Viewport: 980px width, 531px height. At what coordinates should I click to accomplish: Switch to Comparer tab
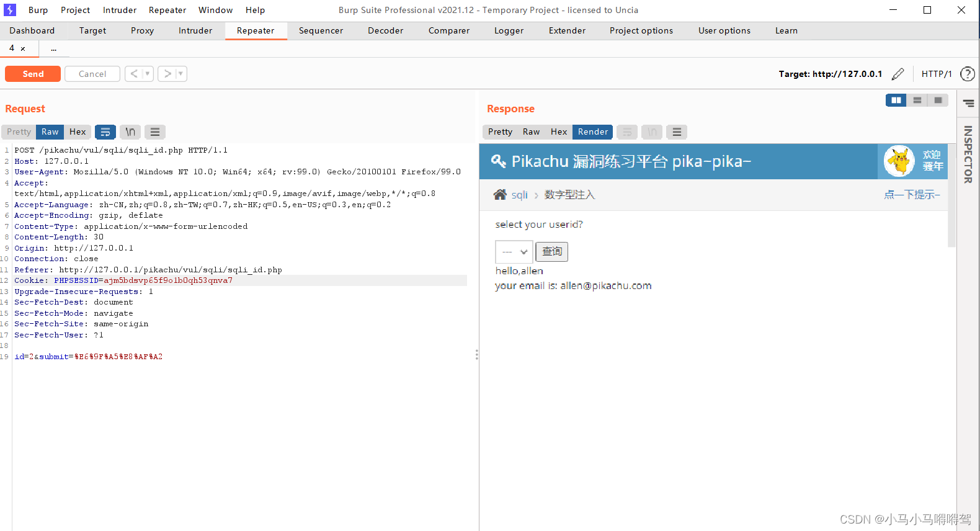coord(449,30)
